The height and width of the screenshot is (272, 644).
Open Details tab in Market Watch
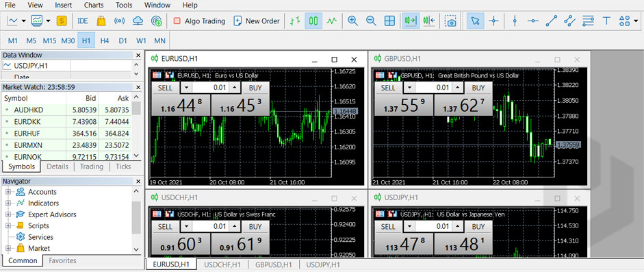tap(57, 166)
